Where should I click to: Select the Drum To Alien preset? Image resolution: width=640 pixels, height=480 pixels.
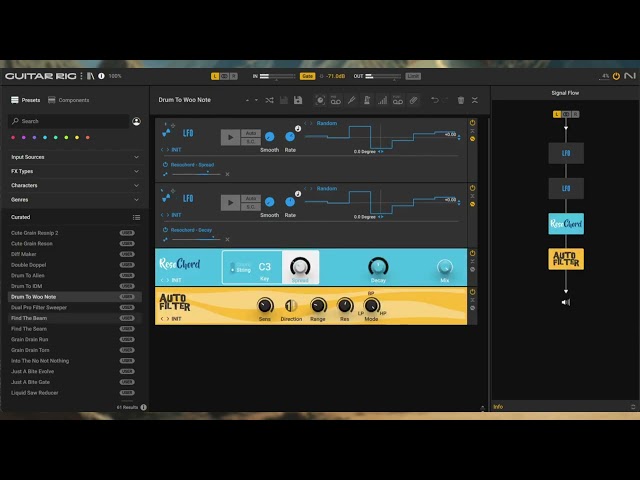pyautogui.click(x=75, y=276)
